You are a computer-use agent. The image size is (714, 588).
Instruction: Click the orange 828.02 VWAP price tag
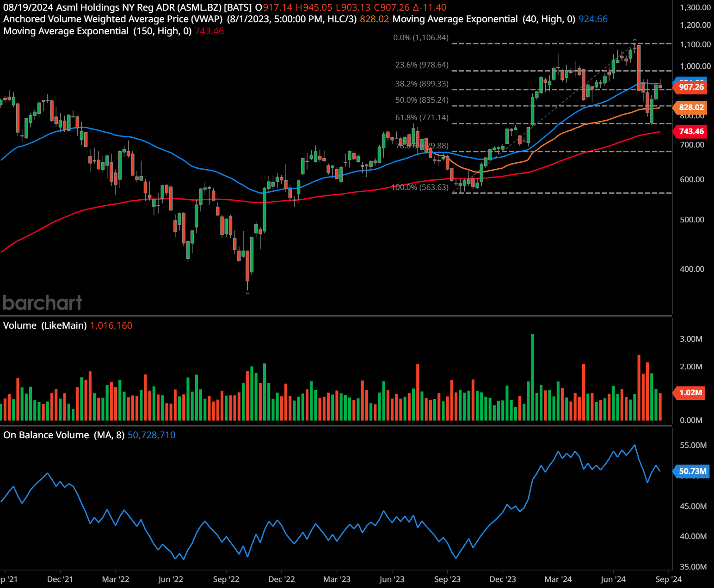(x=691, y=107)
